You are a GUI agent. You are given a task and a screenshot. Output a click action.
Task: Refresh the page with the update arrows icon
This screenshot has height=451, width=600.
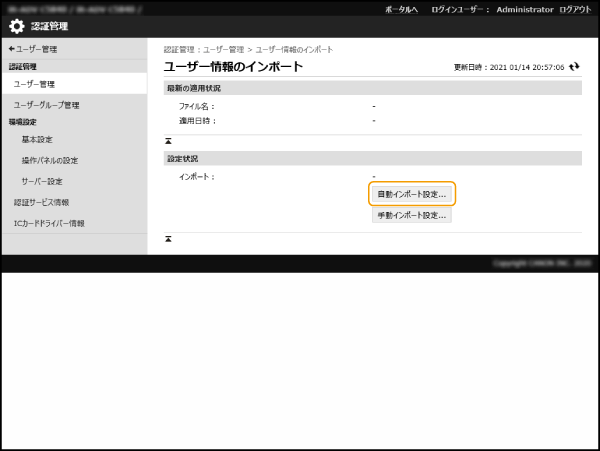[x=574, y=67]
